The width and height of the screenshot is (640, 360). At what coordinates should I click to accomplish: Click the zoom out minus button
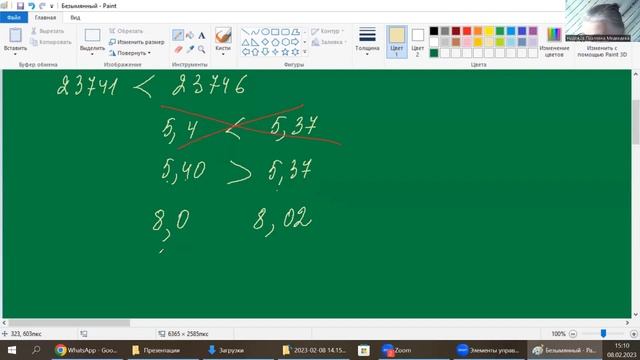[573, 333]
